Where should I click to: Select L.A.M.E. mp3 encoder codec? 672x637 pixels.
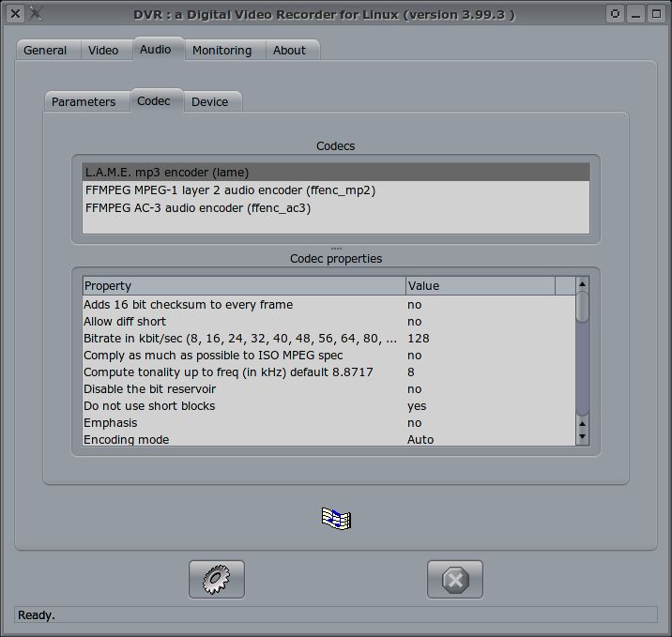[336, 173]
